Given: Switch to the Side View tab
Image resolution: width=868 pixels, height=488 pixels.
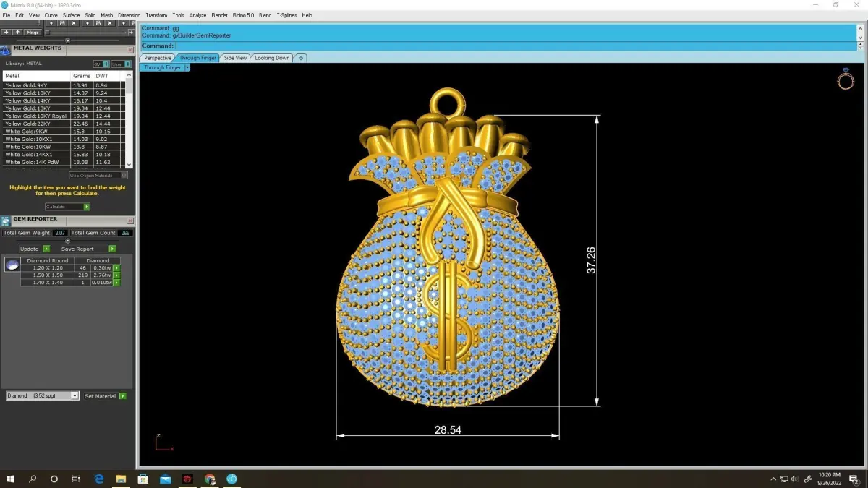Looking at the screenshot, I should coord(235,58).
